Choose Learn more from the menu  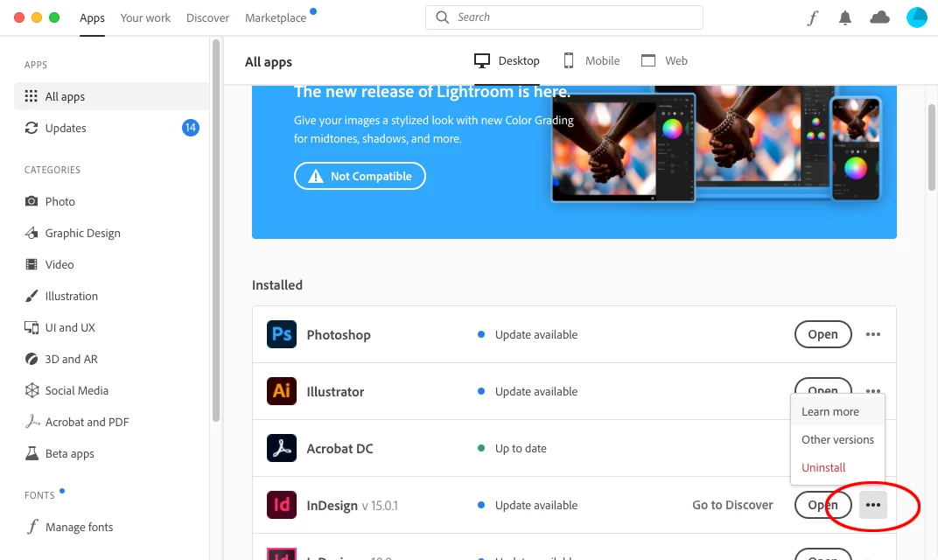pos(837,411)
